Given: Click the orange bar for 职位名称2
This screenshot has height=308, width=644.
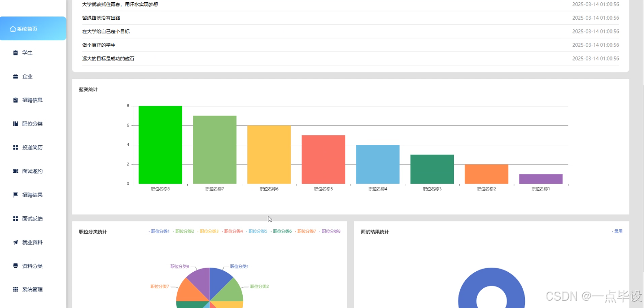Looking at the screenshot, I should 486,174.
